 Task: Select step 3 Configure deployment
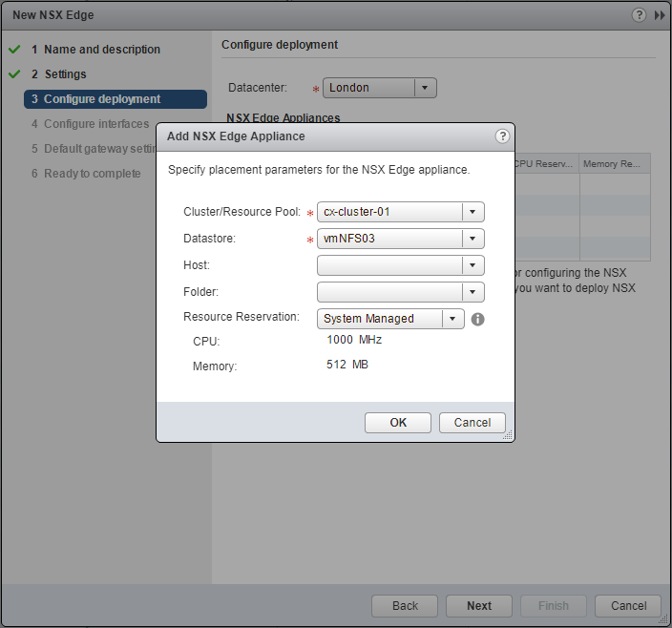pyautogui.click(x=102, y=99)
